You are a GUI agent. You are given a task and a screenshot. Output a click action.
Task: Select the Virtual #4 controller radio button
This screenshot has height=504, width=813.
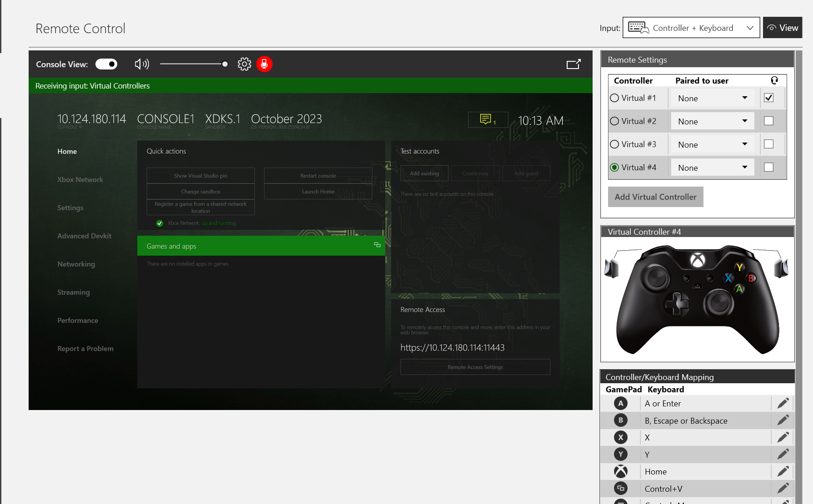tap(614, 168)
